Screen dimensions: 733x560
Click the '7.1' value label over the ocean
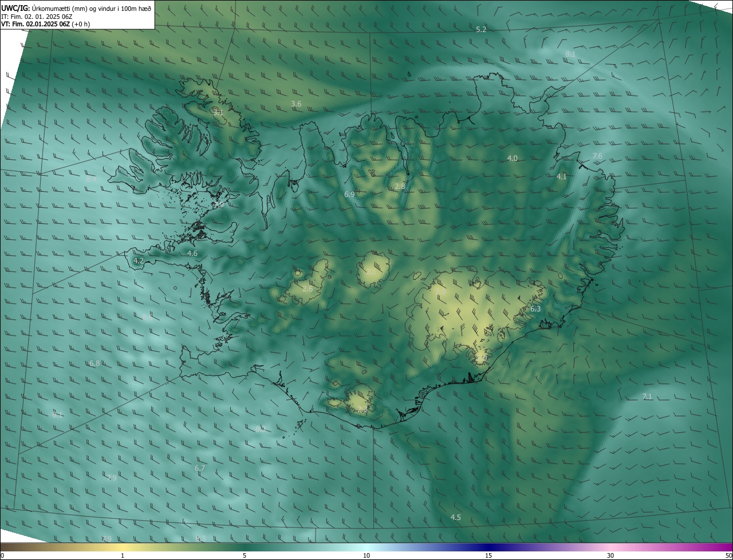pos(647,396)
